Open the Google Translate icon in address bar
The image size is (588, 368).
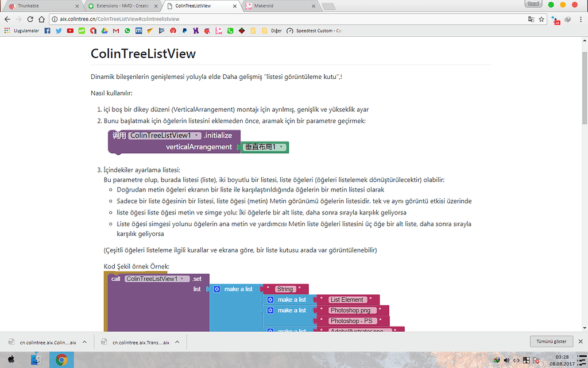coord(531,19)
